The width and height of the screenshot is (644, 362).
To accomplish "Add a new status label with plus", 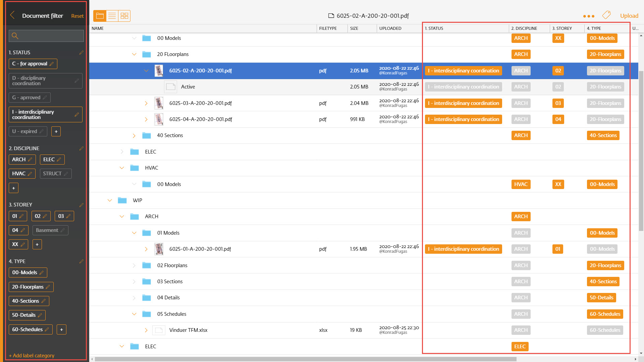I will click(56, 131).
